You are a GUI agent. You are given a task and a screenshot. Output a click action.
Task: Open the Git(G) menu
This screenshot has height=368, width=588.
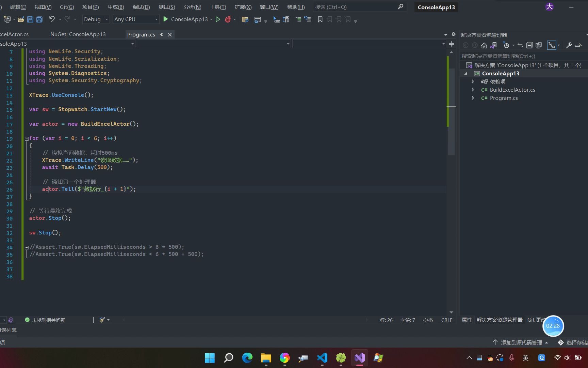(x=67, y=7)
